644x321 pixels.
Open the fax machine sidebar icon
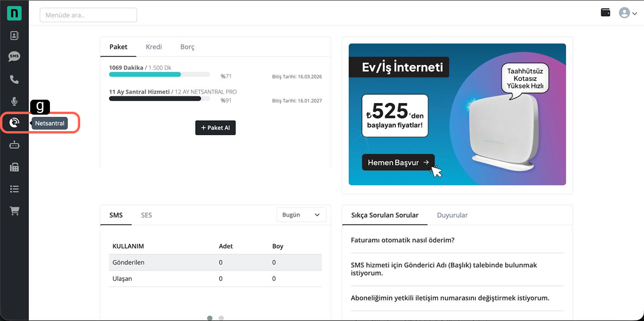click(14, 167)
